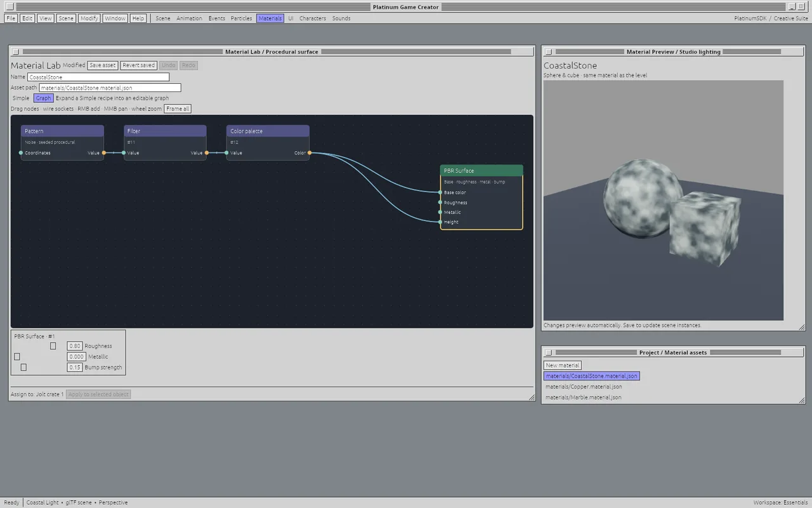Click the PBR Surface Metallic socket
This screenshot has width=812, height=508.
pos(440,212)
